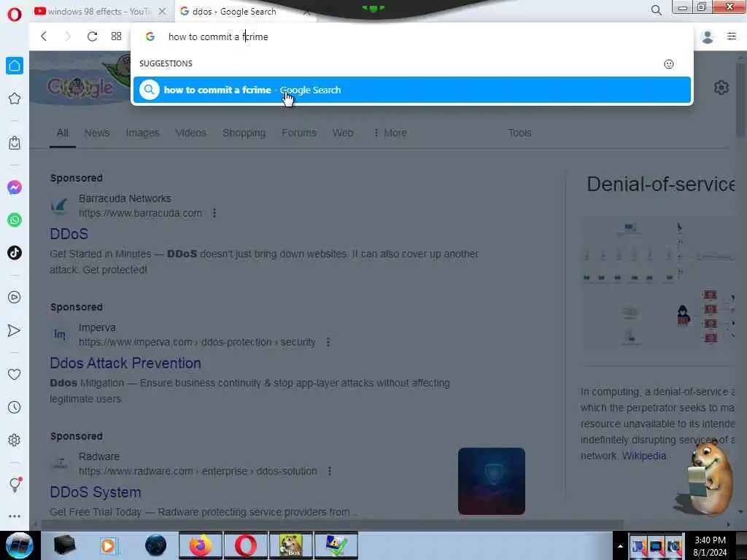Switch to Videos results tab
The image size is (747, 560).
click(190, 133)
